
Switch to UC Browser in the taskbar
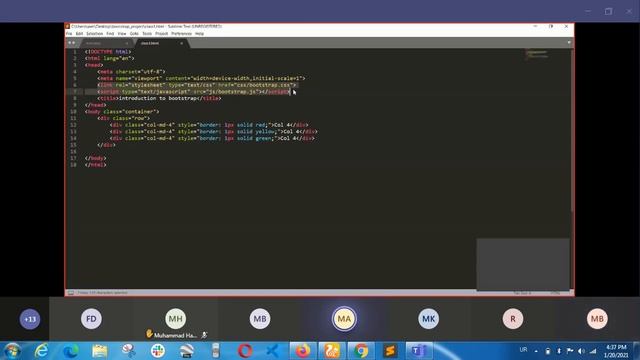(x=331, y=351)
